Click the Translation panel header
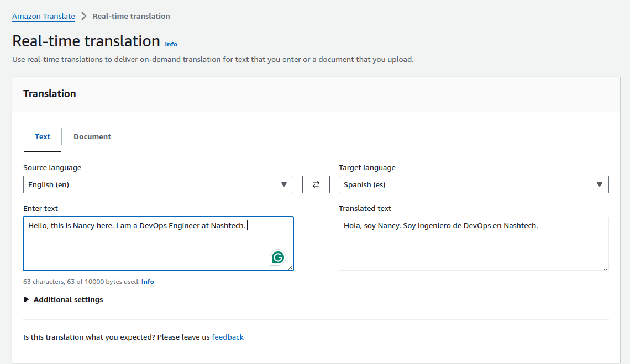Viewport: 630px width, 364px height. [49, 93]
